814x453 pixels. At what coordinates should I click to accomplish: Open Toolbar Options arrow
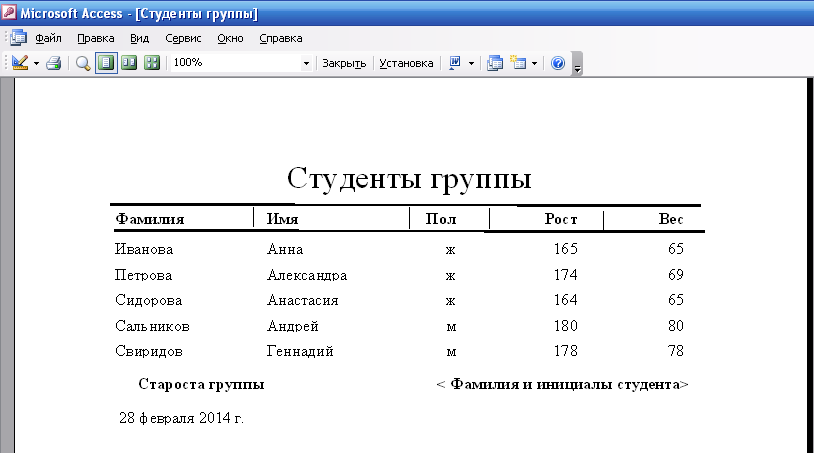coord(577,64)
